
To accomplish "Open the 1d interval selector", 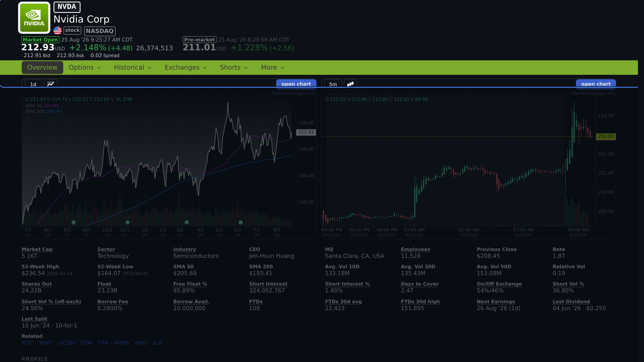I will 33,84.
